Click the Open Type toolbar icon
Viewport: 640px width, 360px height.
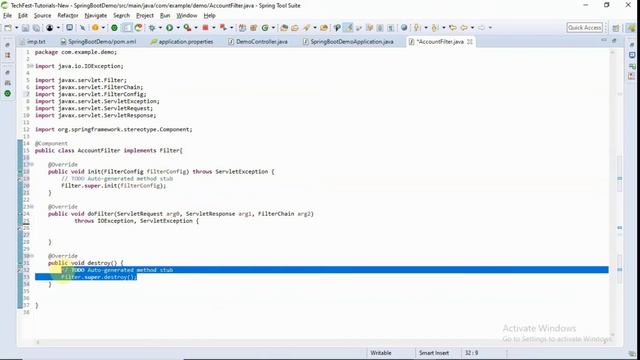tap(284, 28)
